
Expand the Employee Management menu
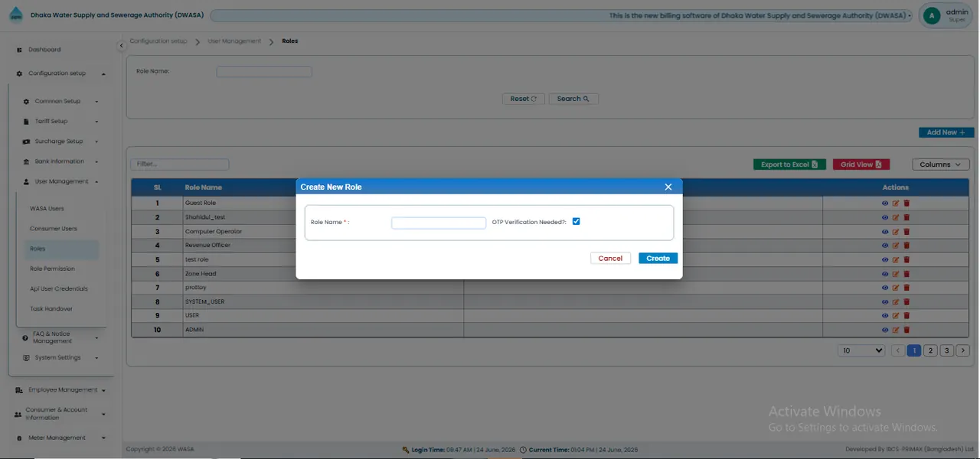pyautogui.click(x=60, y=390)
